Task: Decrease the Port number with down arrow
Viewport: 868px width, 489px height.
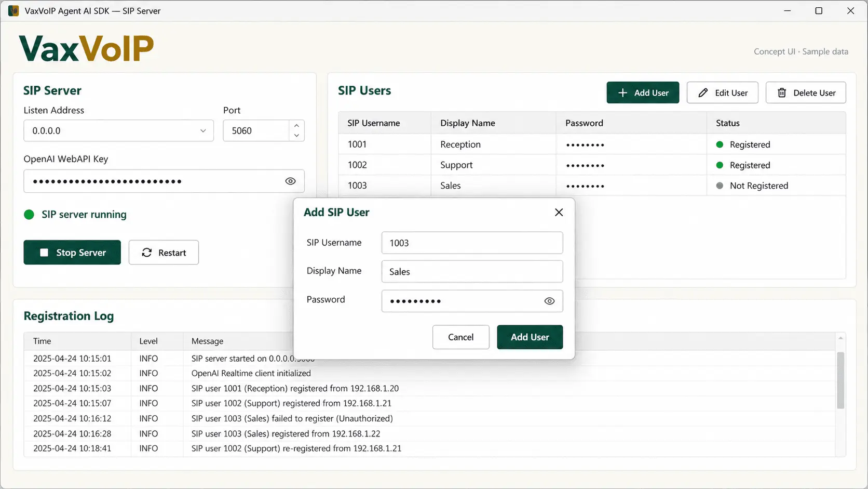Action: tap(296, 136)
